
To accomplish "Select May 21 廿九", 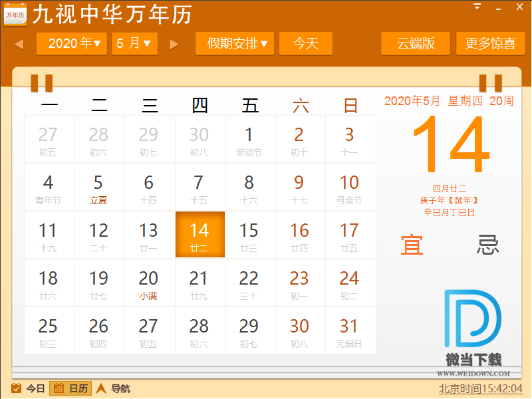I will coord(200,283).
